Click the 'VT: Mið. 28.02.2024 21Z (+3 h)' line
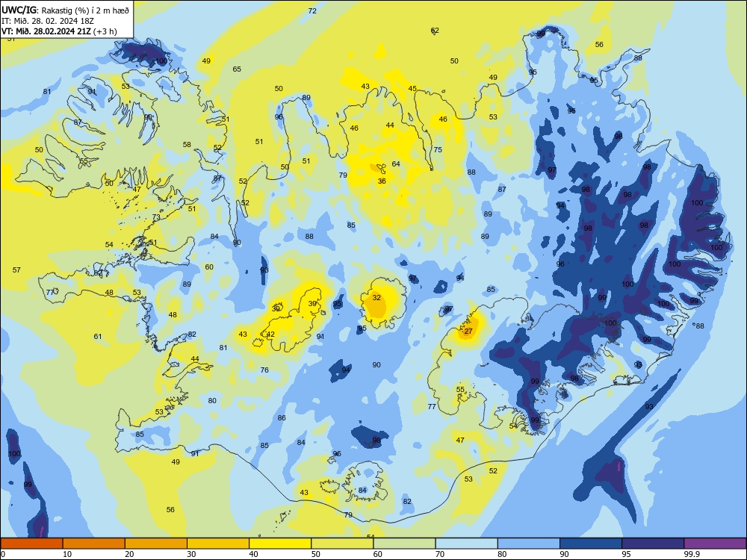 (59, 31)
